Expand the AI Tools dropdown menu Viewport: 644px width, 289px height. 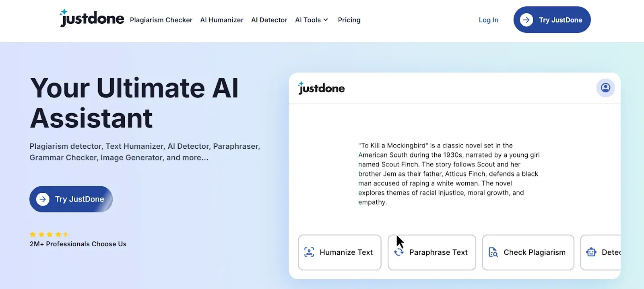pos(312,20)
